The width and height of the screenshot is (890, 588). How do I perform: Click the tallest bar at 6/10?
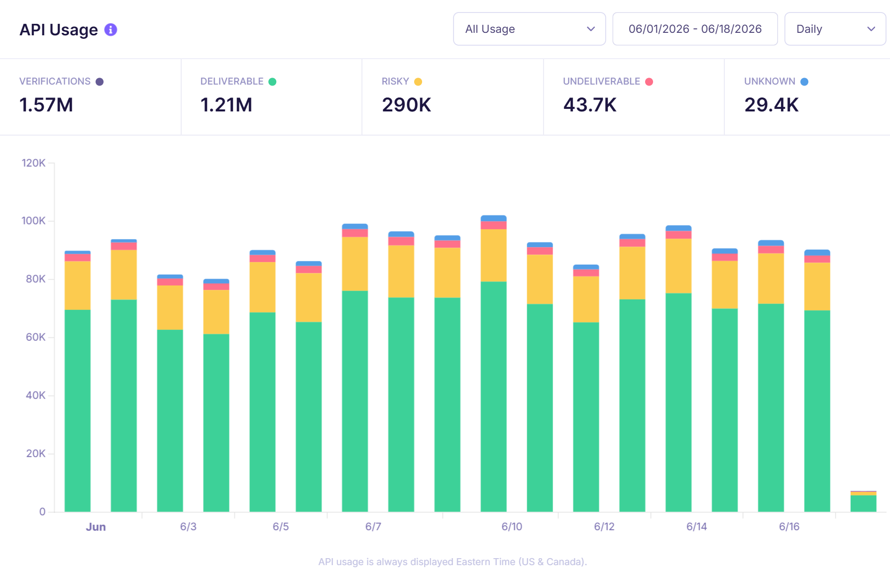click(494, 363)
